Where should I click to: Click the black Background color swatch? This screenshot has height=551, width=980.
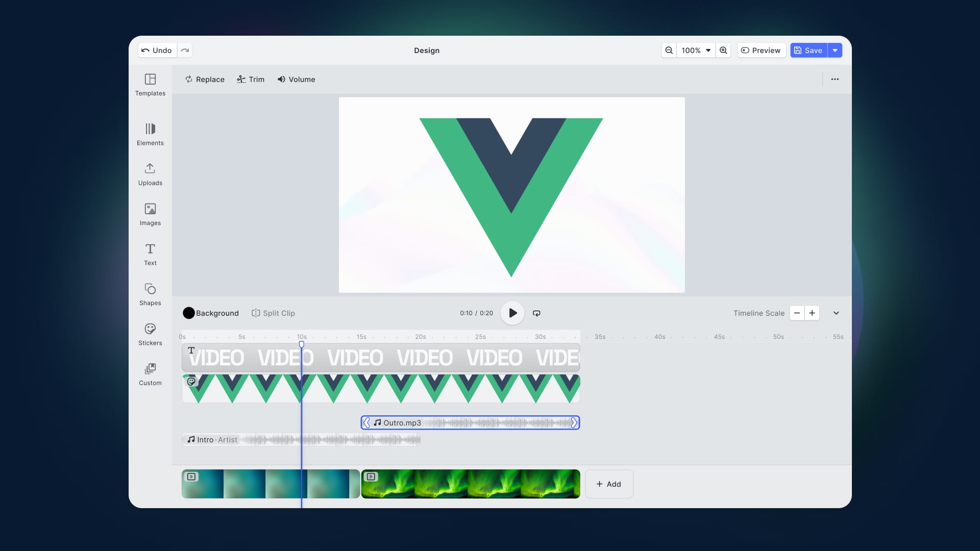(x=189, y=313)
